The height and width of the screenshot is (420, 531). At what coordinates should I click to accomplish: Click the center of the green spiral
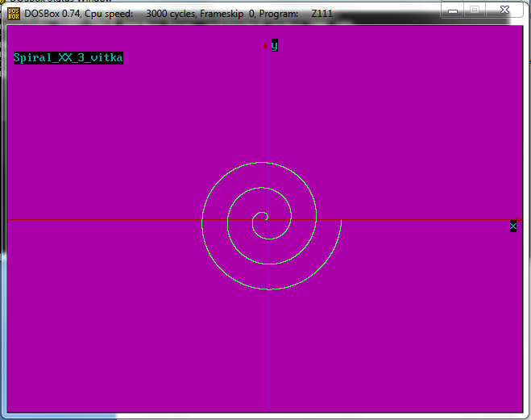tap(263, 216)
